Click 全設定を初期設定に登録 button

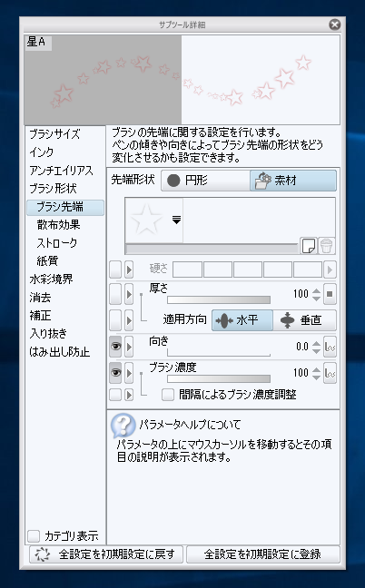coord(263,554)
